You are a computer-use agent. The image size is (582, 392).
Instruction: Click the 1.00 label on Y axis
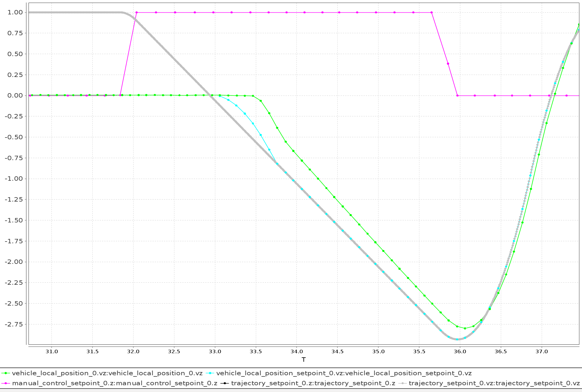click(15, 12)
